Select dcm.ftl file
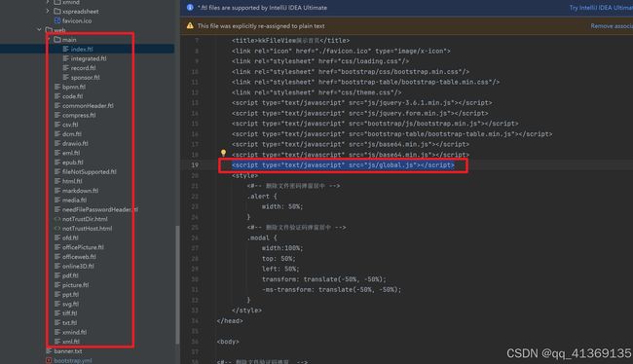 click(x=72, y=134)
